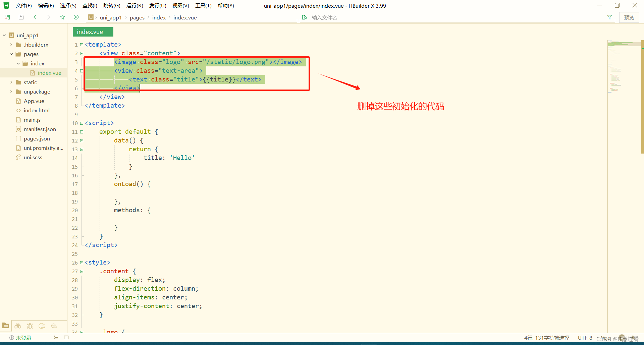This screenshot has height=345, width=644.
Task: Go back with the left arrow icon
Action: 35,17
